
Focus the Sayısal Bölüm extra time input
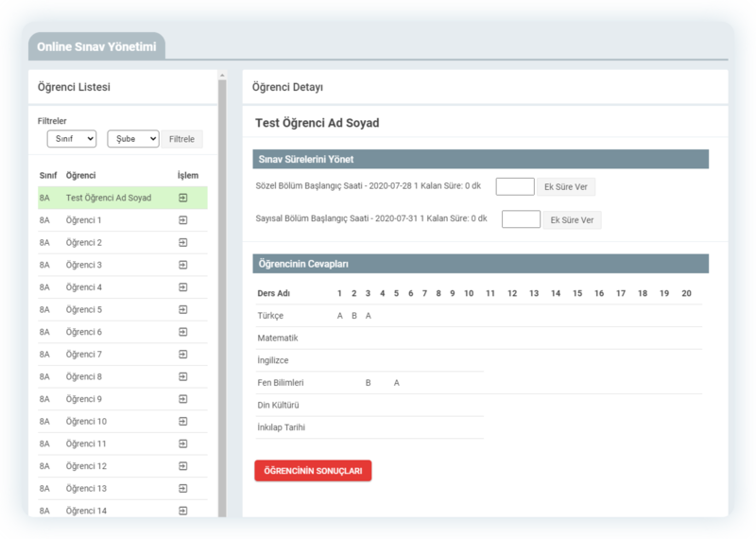click(521, 220)
